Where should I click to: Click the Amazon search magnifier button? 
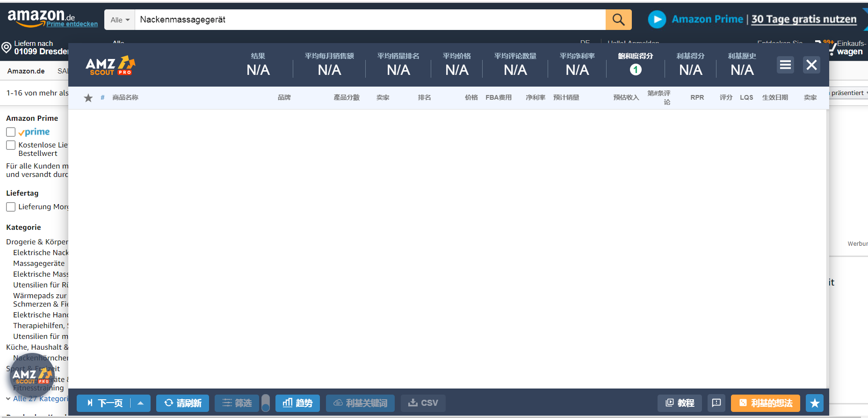(x=618, y=20)
